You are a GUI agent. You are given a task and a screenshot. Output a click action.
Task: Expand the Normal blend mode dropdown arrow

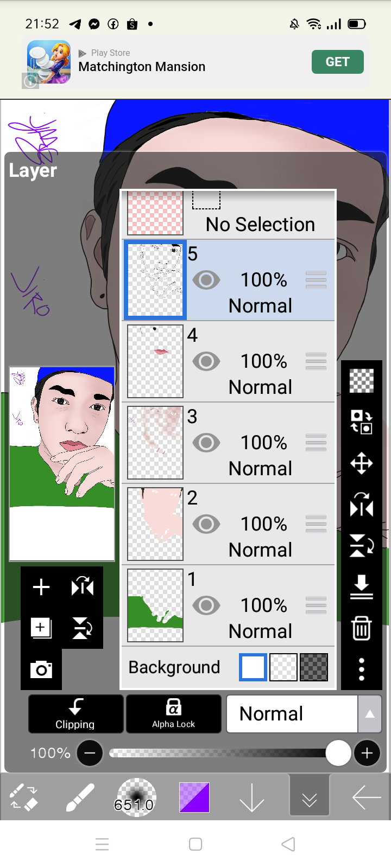point(370,714)
